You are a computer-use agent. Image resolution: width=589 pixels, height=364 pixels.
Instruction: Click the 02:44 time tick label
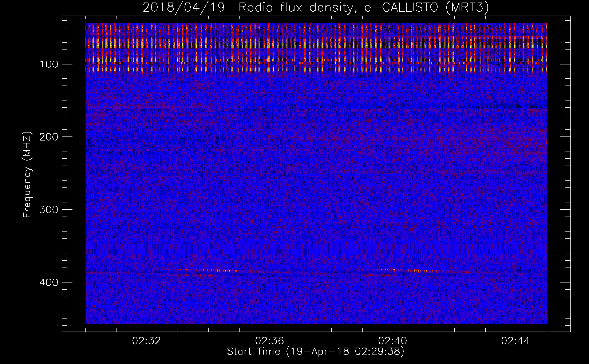click(516, 341)
